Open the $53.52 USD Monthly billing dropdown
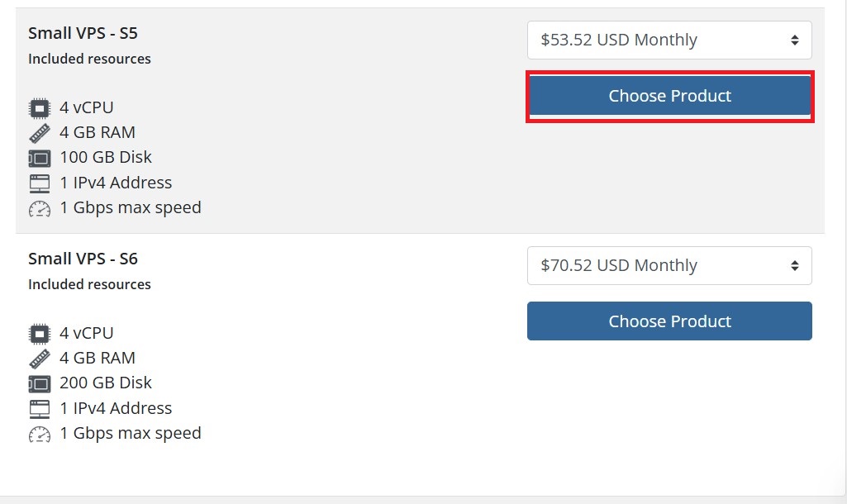 [669, 40]
